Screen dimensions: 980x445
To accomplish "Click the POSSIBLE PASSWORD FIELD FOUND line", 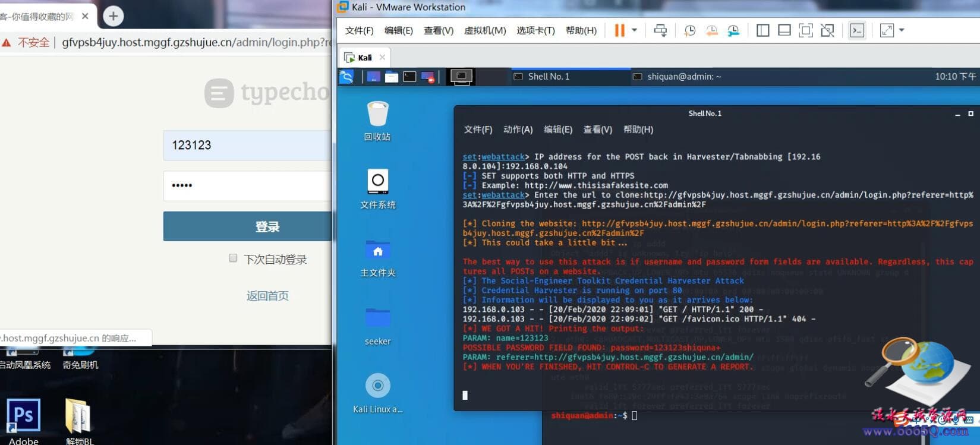I will click(x=591, y=348).
